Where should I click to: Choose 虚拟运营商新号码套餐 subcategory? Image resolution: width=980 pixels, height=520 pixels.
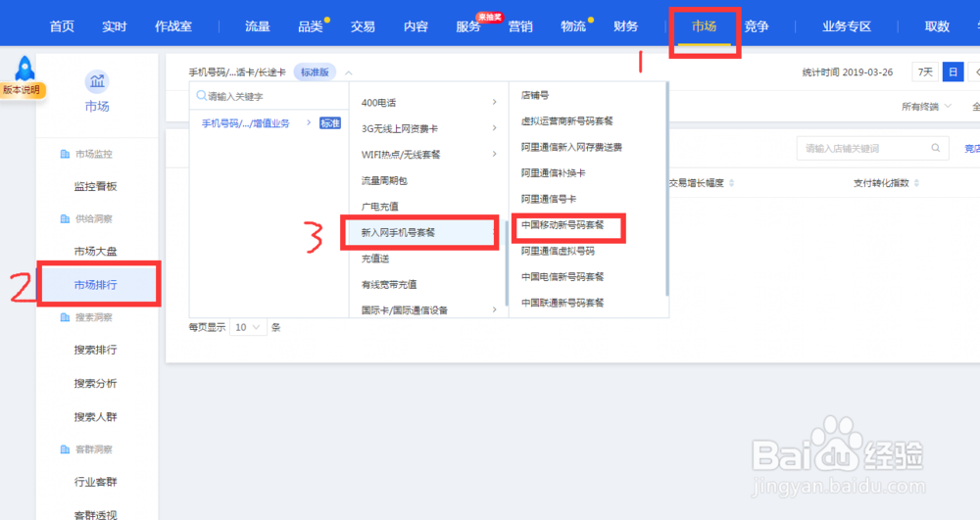[x=567, y=121]
